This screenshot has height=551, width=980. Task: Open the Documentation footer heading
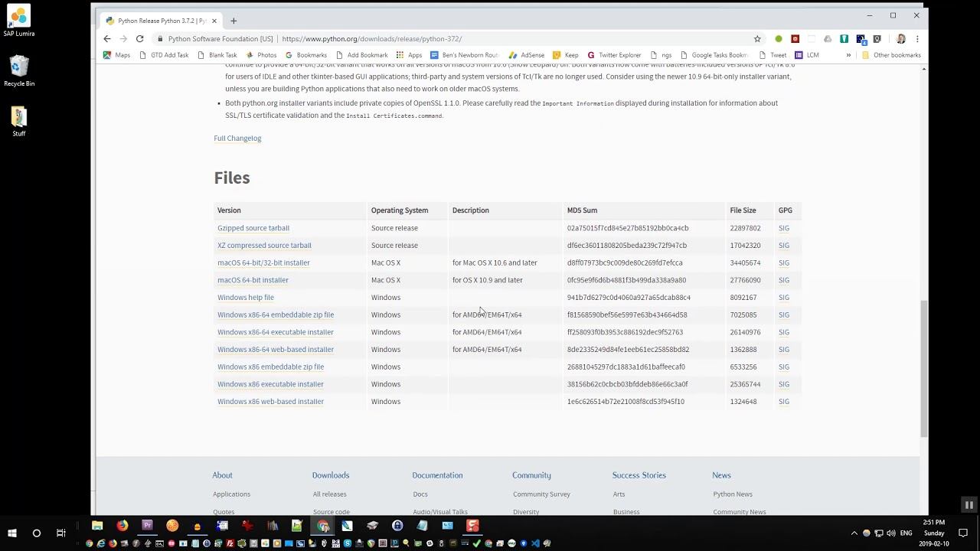pyautogui.click(x=437, y=475)
